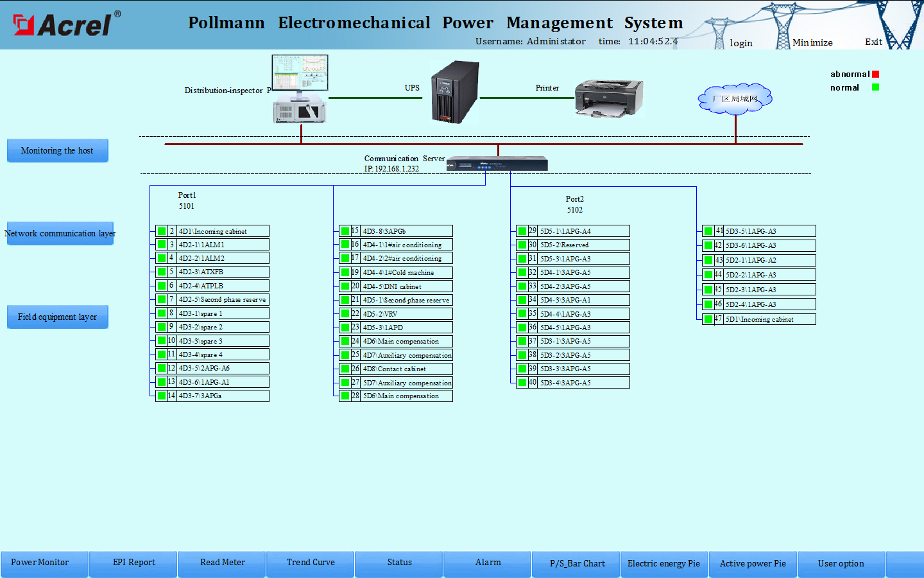924x578 pixels.
Task: Click green status indicator for 5D5-2\Reserved
Action: point(522,245)
